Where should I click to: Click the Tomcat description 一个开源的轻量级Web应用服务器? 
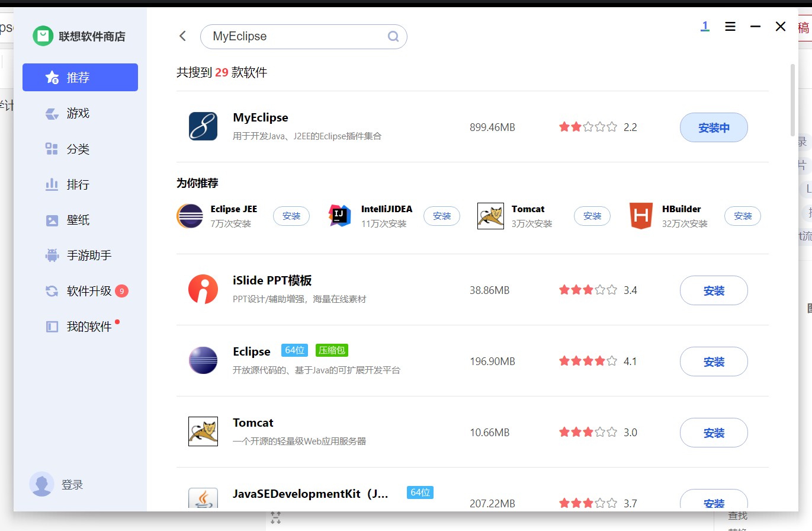(300, 442)
